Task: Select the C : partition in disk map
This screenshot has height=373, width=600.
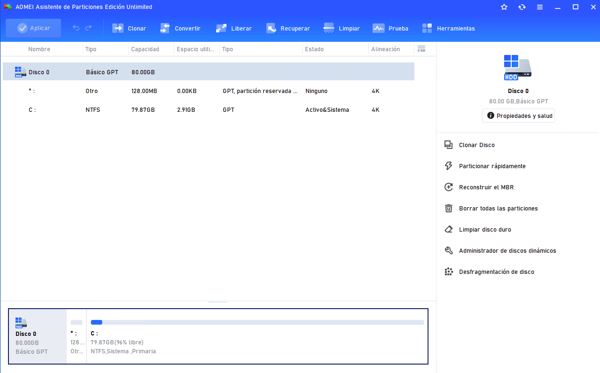Action: coord(257,336)
